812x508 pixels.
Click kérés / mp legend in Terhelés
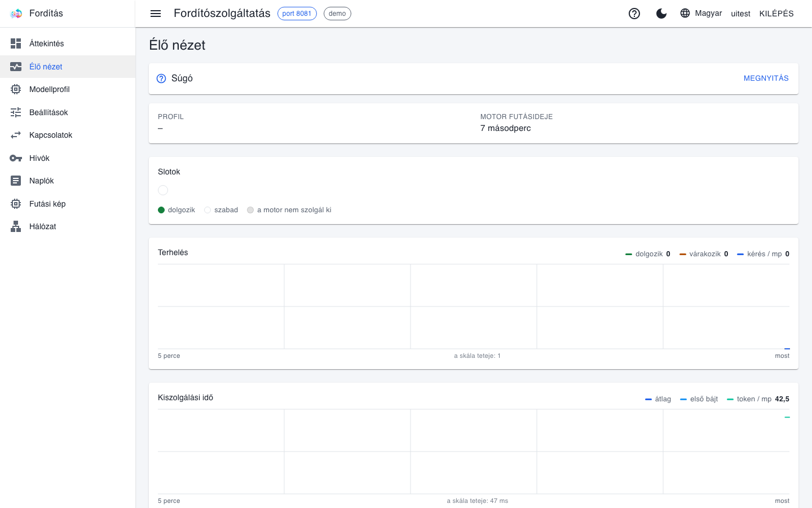(x=764, y=254)
